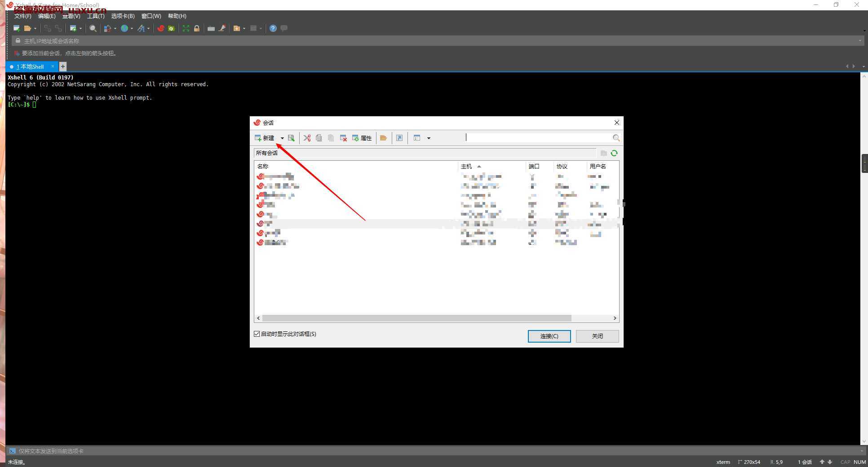The image size is (868, 467).
Task: Click the open folder icon in dialog
Action: 383,138
